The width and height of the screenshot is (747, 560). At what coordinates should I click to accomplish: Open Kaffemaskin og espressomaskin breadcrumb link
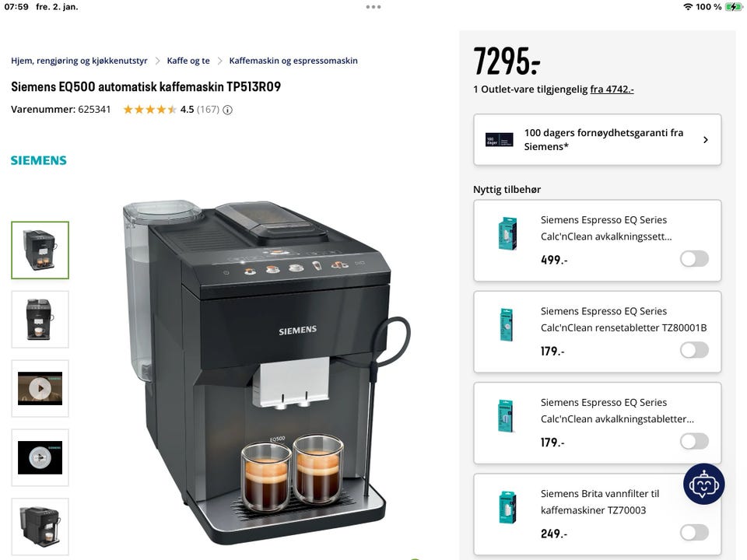point(293,61)
